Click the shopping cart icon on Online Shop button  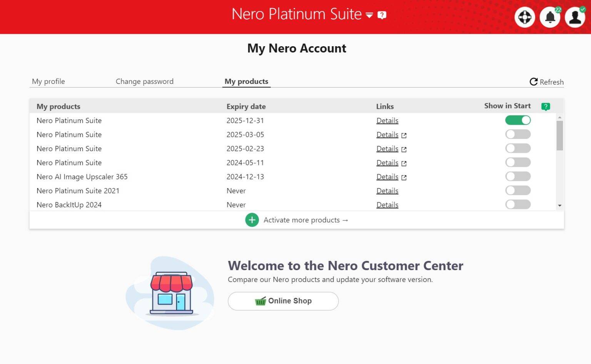pos(260,301)
